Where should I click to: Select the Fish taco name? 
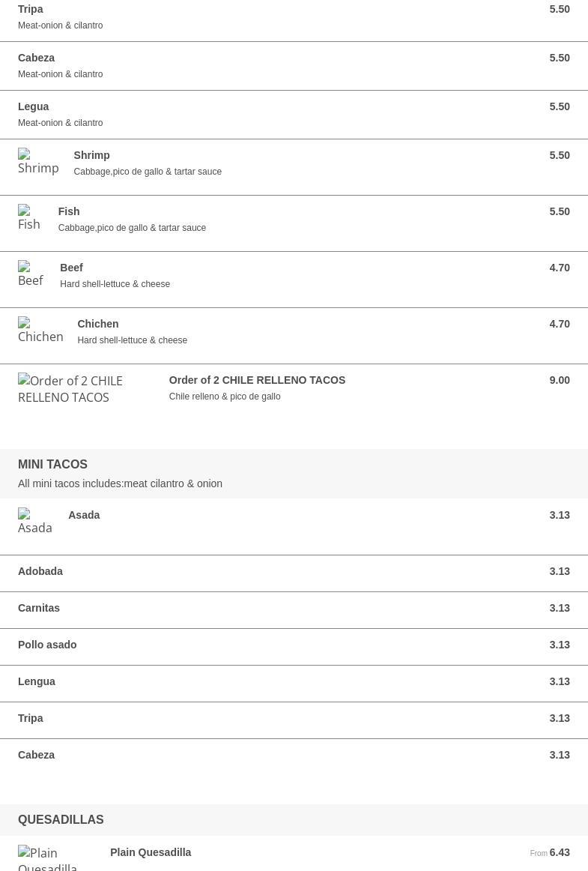[x=69, y=211]
